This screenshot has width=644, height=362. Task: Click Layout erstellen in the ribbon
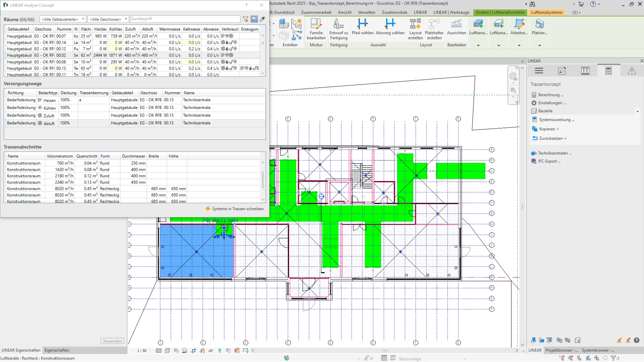[415, 29]
